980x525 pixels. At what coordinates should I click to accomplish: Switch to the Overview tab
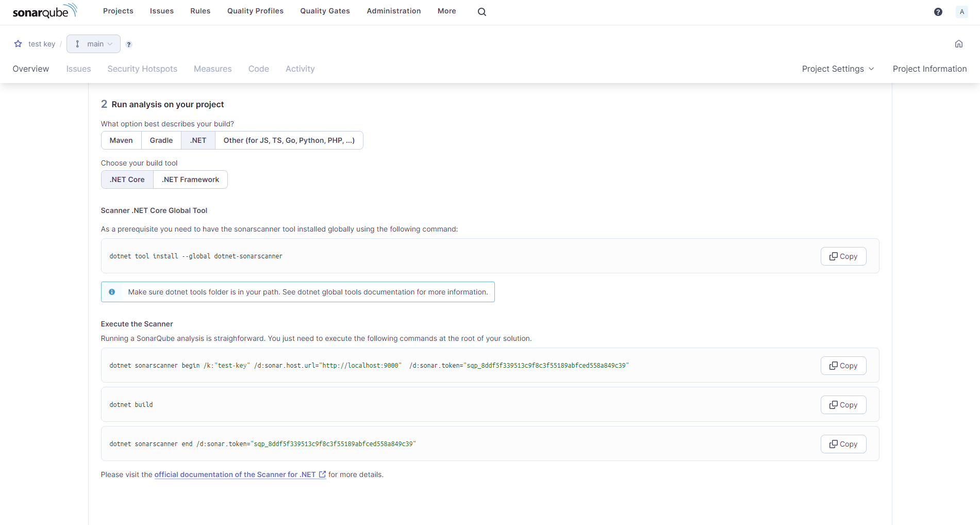pyautogui.click(x=31, y=69)
